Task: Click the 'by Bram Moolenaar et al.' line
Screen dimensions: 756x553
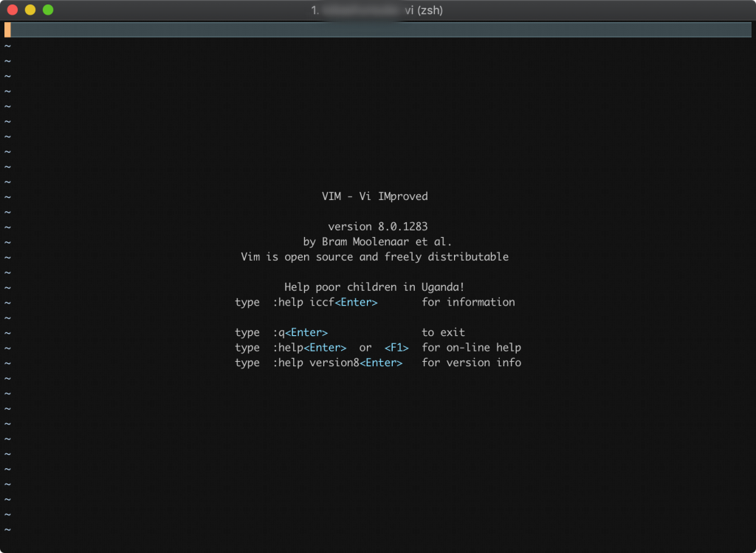Action: click(378, 241)
